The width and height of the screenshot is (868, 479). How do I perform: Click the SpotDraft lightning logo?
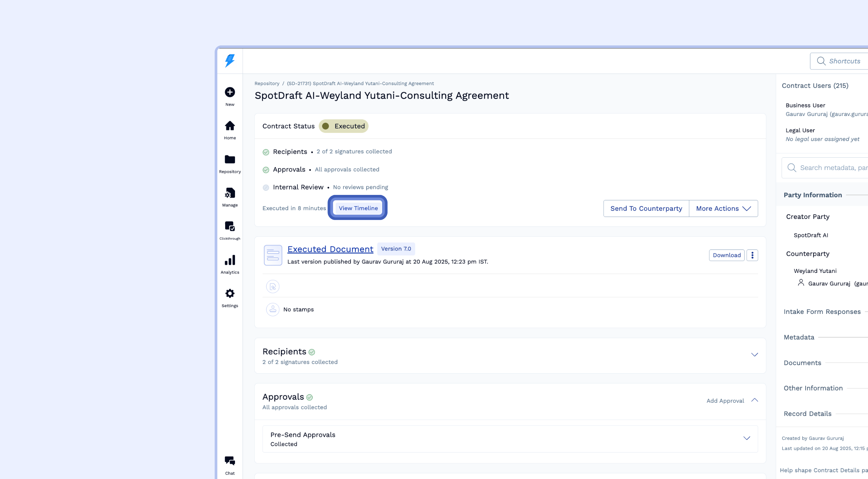(x=230, y=61)
